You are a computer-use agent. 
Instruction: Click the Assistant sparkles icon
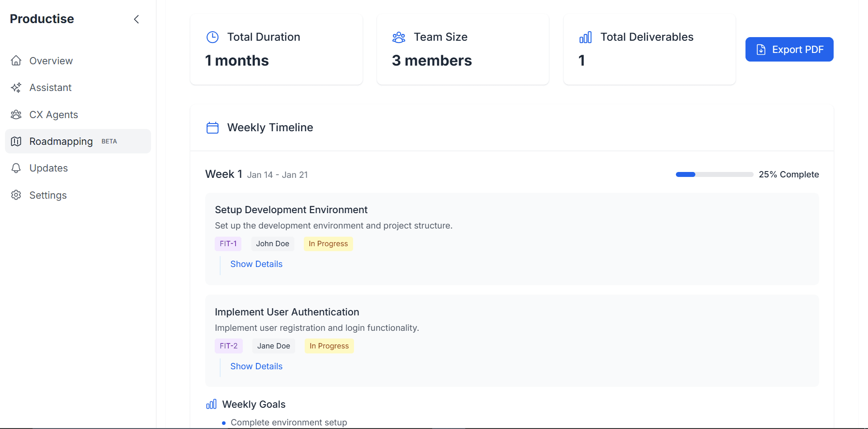coord(16,88)
